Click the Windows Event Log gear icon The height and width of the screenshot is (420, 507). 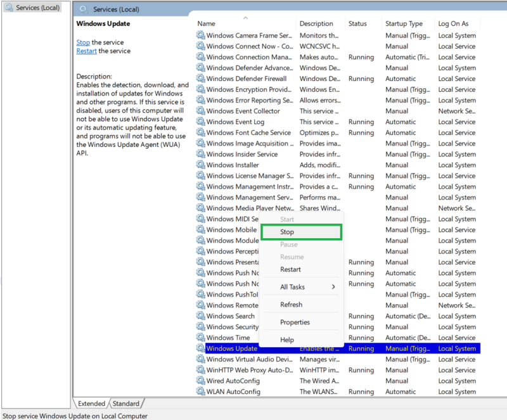click(201, 122)
